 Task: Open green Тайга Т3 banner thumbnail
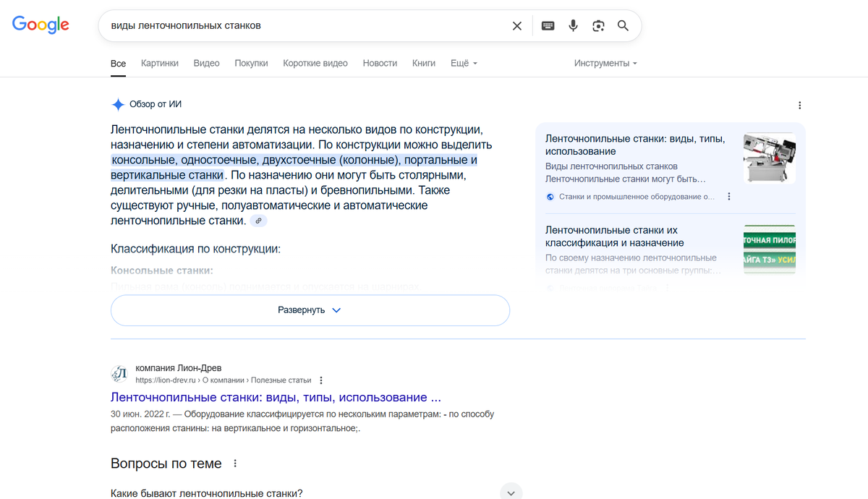pos(770,249)
